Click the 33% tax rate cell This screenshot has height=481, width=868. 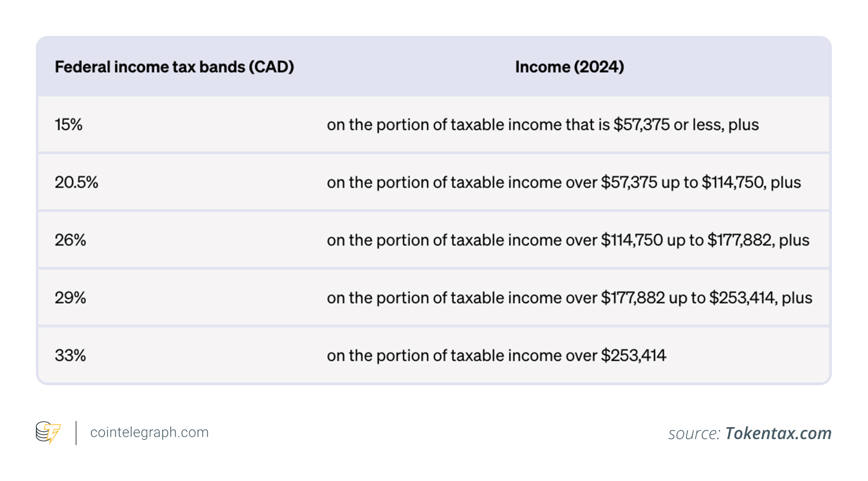click(70, 355)
